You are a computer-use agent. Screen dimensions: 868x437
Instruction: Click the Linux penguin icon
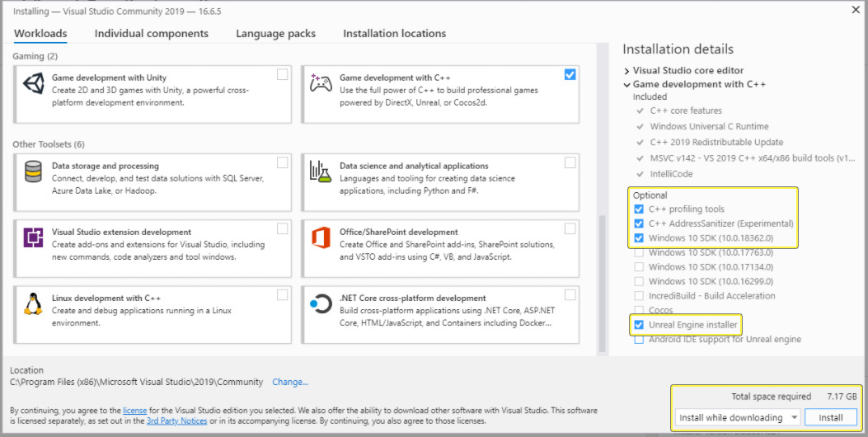[x=33, y=303]
